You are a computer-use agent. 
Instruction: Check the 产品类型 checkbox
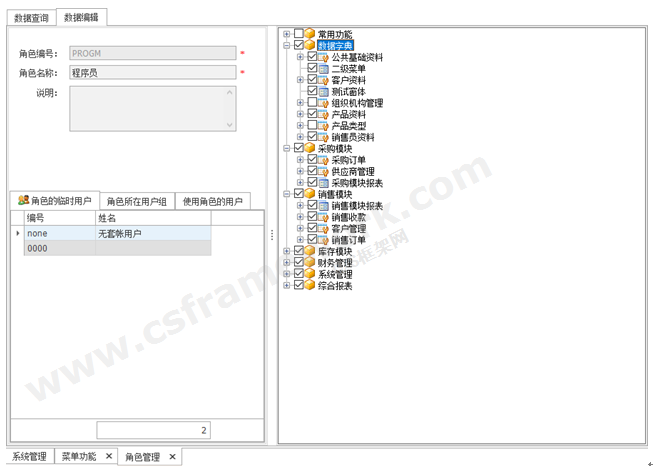coord(312,125)
